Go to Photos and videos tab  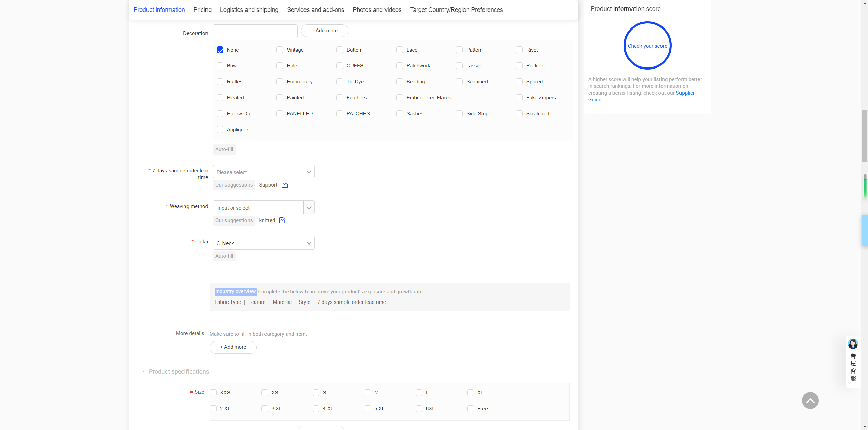click(x=377, y=10)
